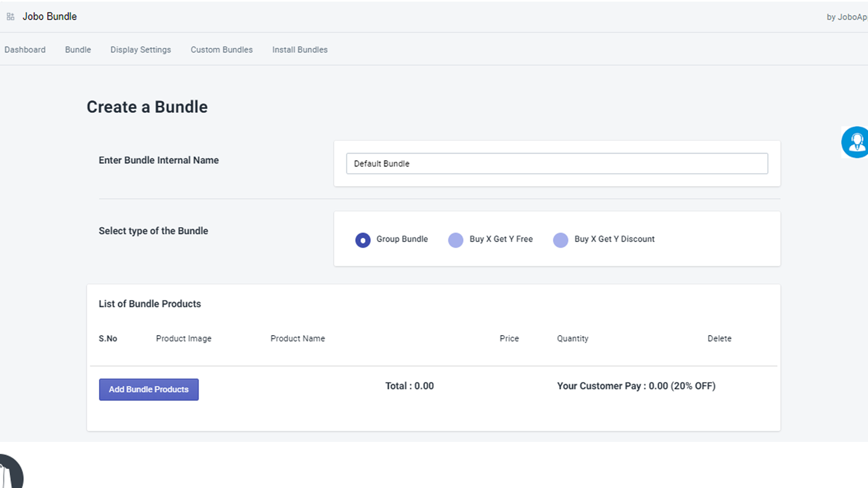Viewport: 868px width, 488px height.
Task: Click the Product Name column header
Action: [x=297, y=338]
